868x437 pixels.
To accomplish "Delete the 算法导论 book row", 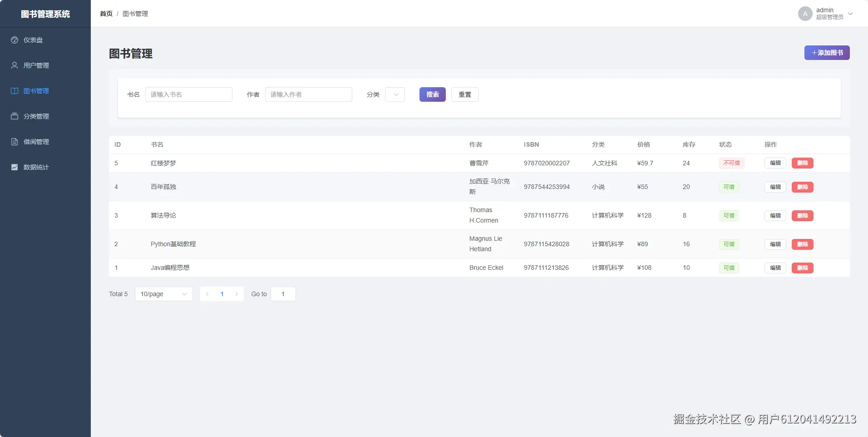I will pyautogui.click(x=803, y=216).
